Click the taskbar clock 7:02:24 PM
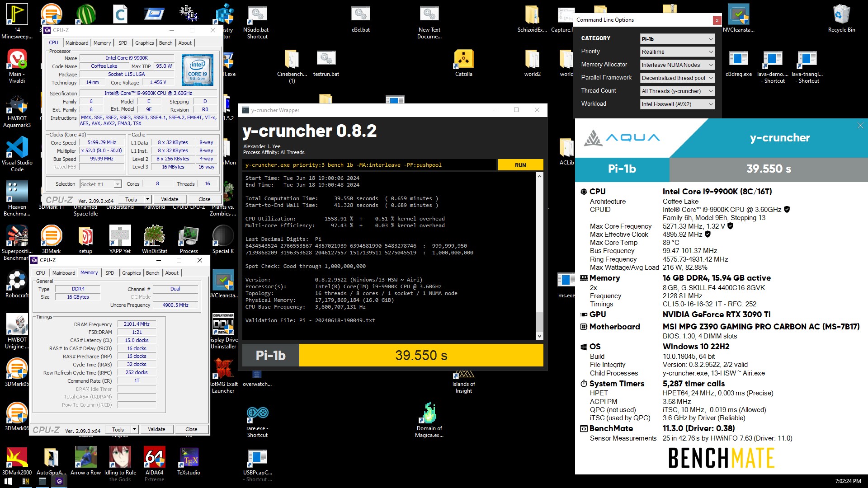The height and width of the screenshot is (488, 868). pos(848,481)
